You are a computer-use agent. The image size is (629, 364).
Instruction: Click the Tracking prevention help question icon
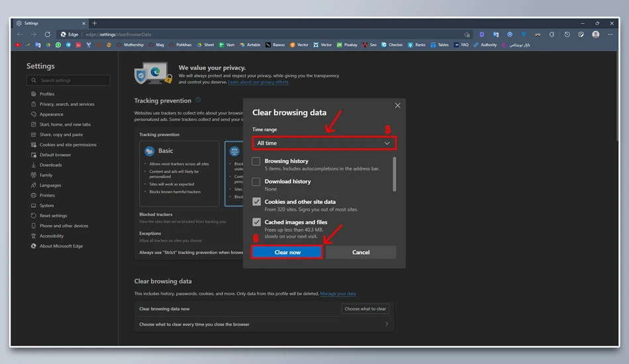198,100
